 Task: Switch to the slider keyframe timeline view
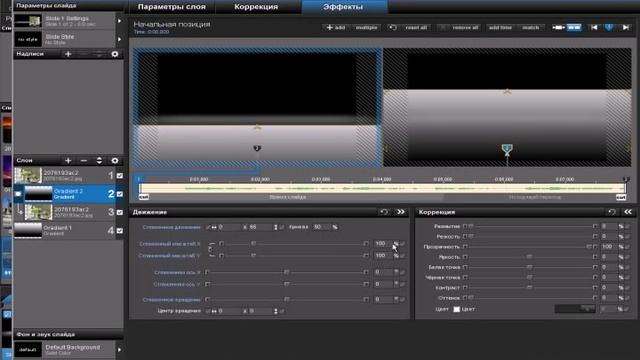point(558,27)
